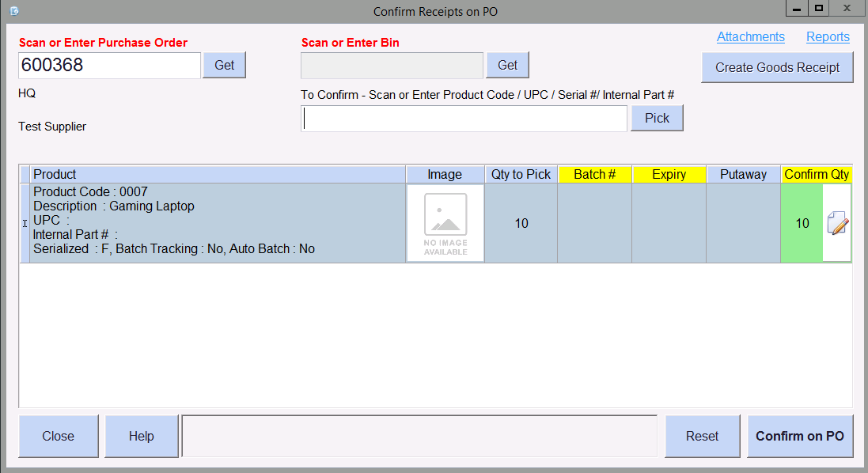The width and height of the screenshot is (868, 473).
Task: Focus the Scan or Enter Bin field
Action: pyautogui.click(x=392, y=66)
